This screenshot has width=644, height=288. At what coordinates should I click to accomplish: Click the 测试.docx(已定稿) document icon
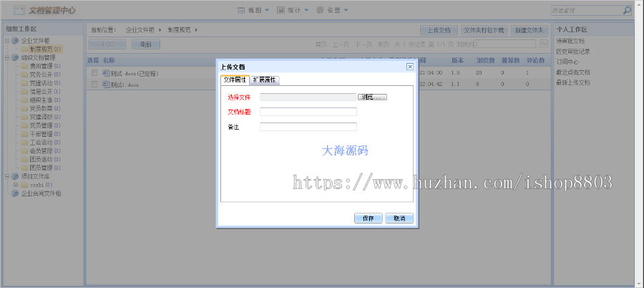coord(106,73)
